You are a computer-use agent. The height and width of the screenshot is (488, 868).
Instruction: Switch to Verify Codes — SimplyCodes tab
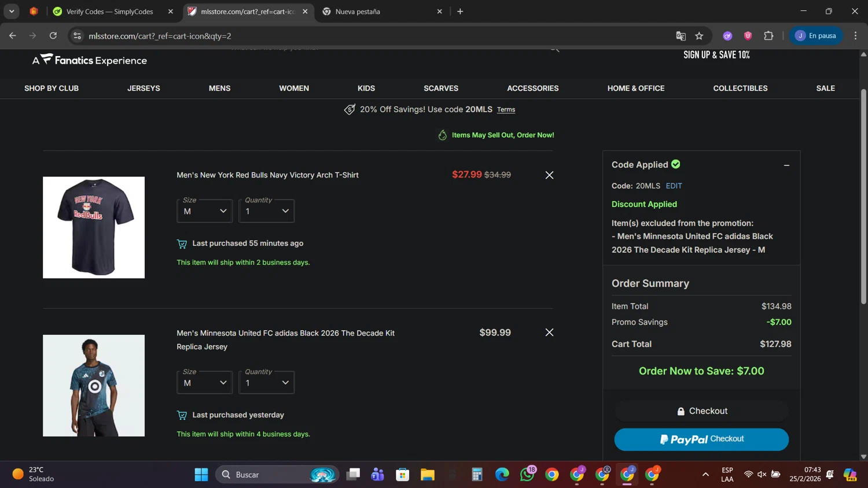click(110, 12)
